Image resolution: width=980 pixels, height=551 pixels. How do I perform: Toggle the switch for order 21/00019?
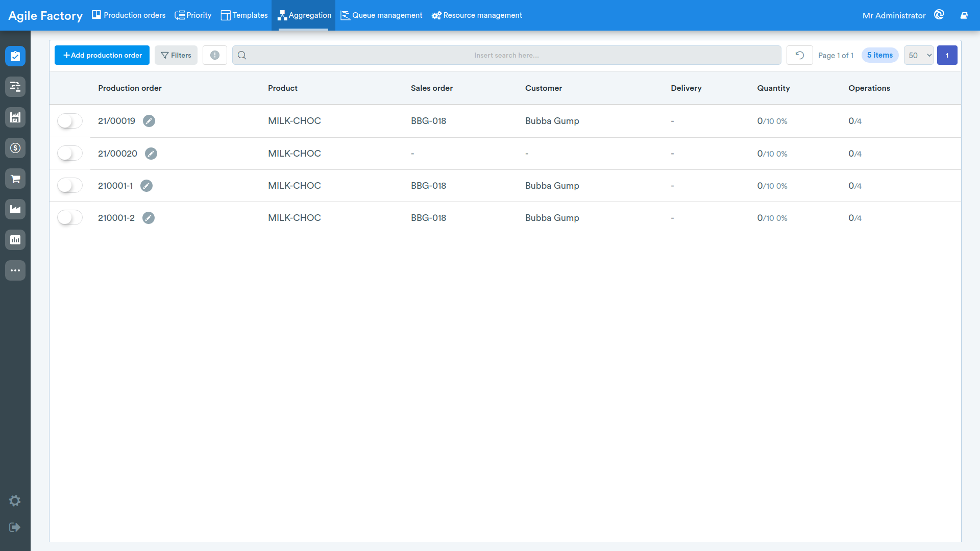pyautogui.click(x=70, y=121)
